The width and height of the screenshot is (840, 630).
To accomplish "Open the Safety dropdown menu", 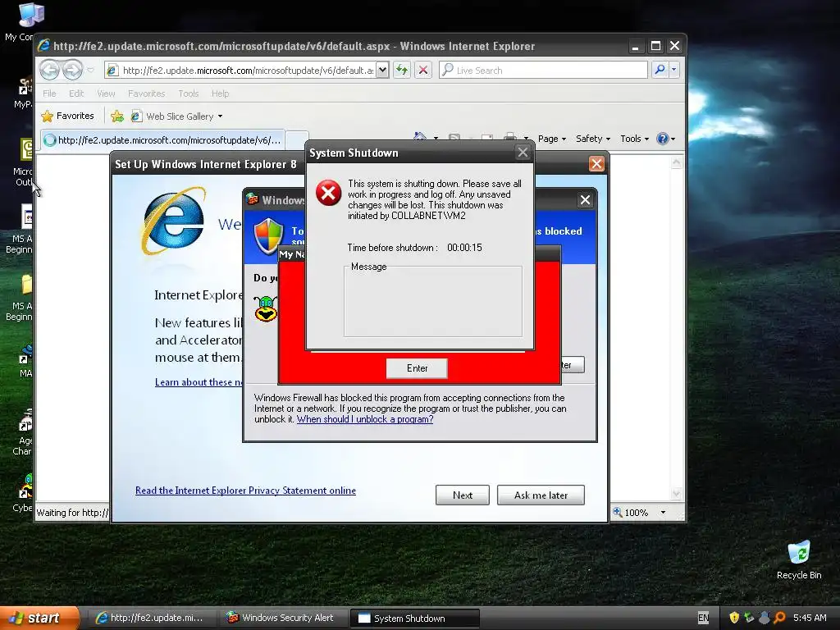I will (592, 139).
